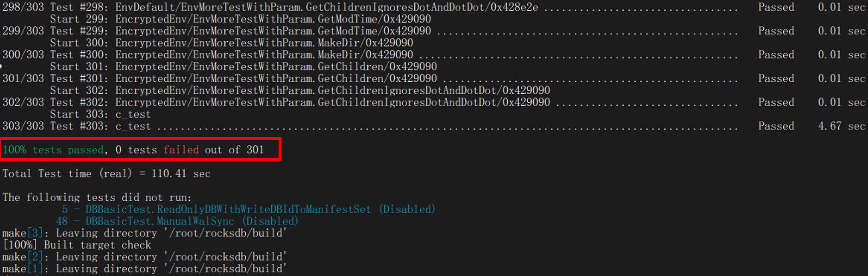
Task: Click the '100% tests passed' summary text
Action: pyautogui.click(x=53, y=150)
